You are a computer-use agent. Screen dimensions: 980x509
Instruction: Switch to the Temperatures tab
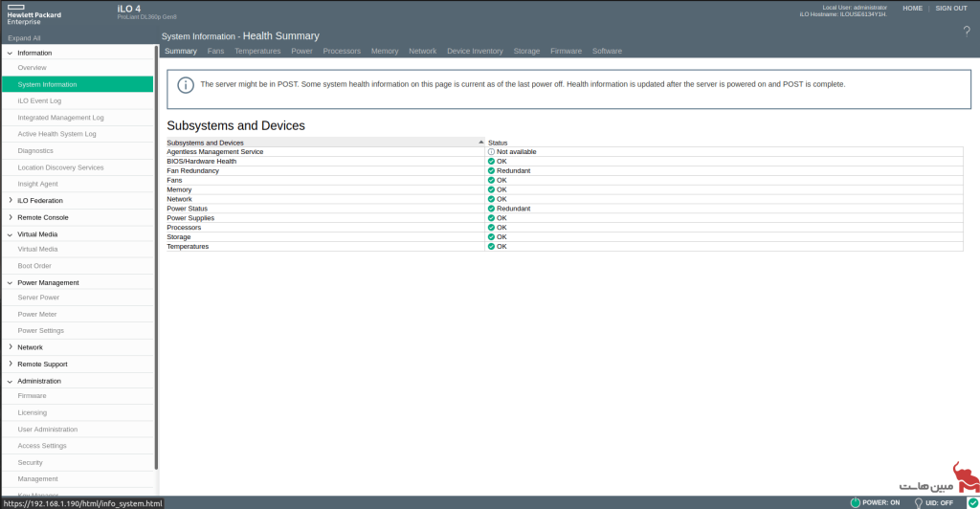coord(257,52)
